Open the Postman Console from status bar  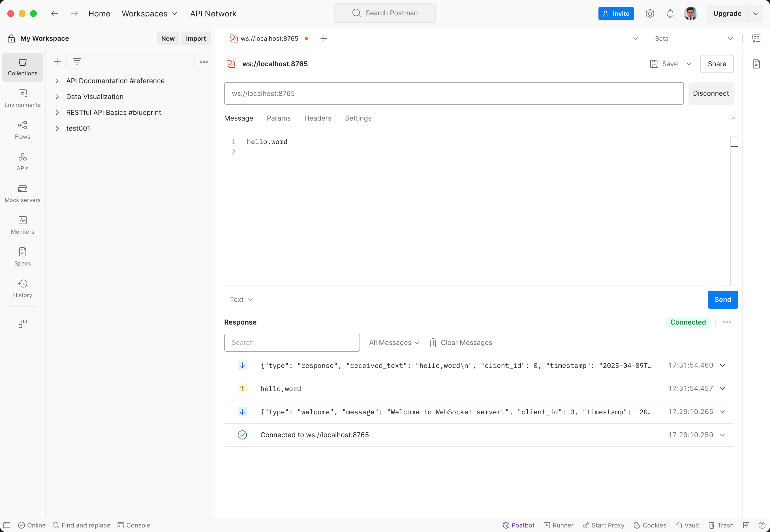click(134, 525)
